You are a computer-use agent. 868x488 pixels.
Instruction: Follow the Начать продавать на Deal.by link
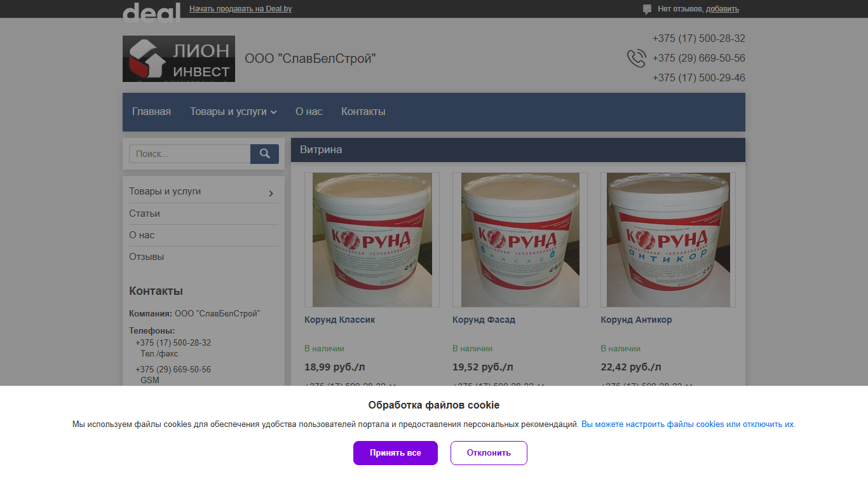pyautogui.click(x=241, y=9)
